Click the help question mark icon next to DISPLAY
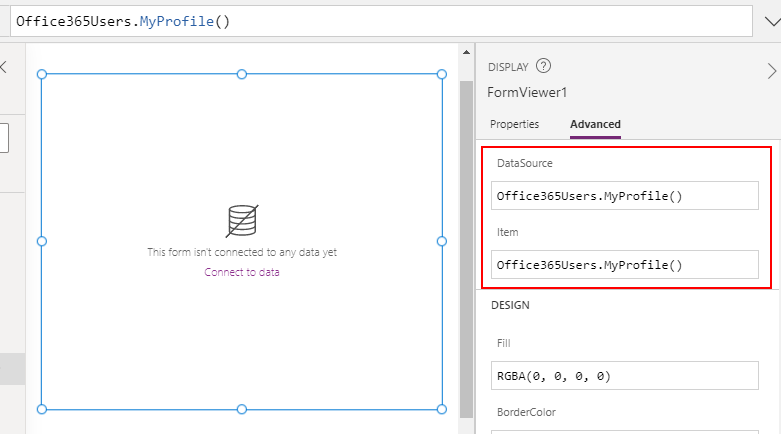 pos(543,66)
